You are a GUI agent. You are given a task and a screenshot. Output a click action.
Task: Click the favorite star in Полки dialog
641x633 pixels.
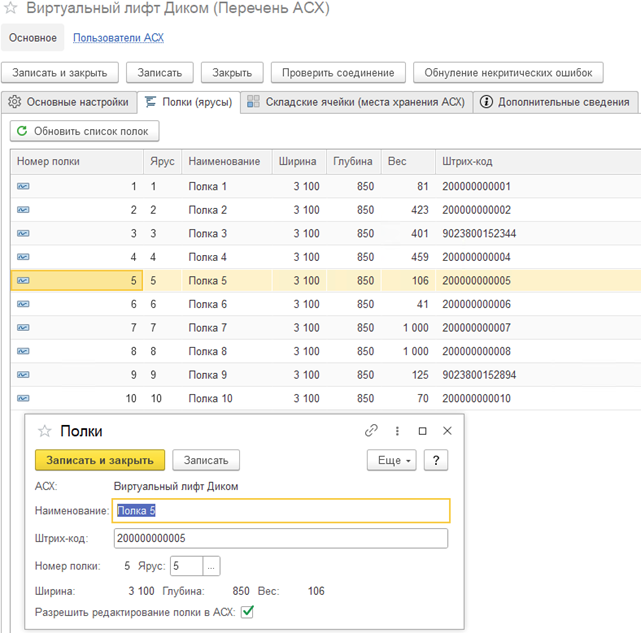coord(44,431)
